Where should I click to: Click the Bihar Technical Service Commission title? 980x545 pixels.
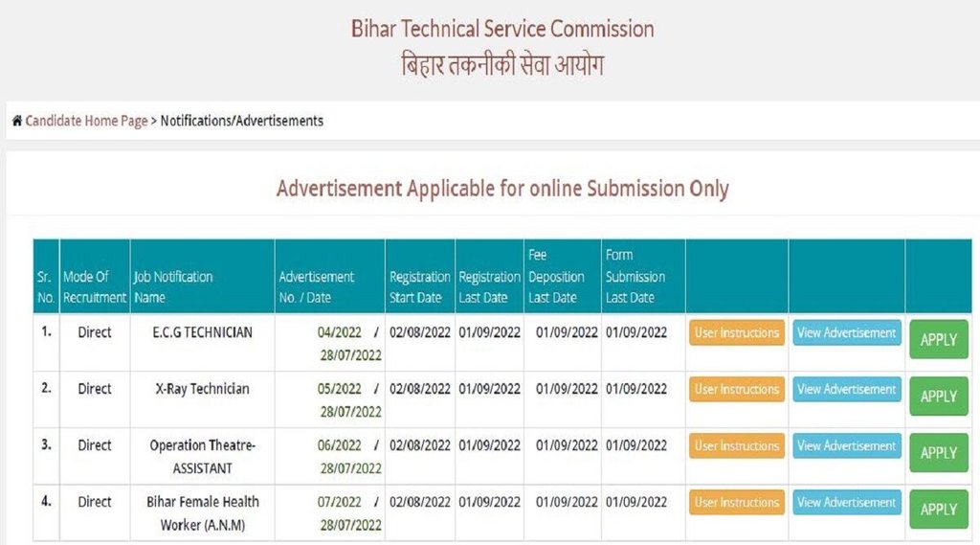click(502, 29)
